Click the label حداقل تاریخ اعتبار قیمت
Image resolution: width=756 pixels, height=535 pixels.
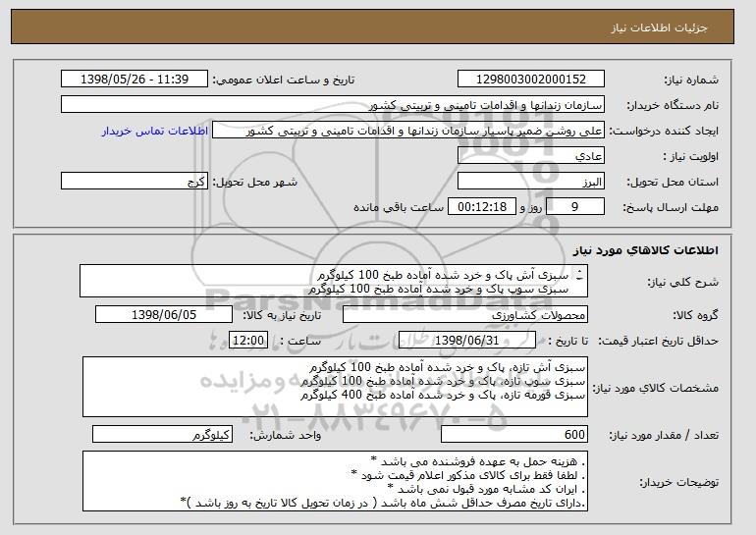(658, 341)
